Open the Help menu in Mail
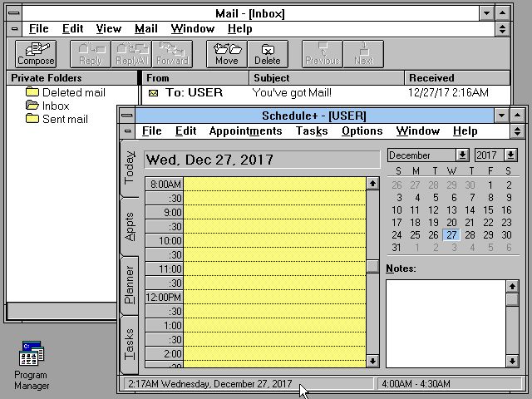 coord(239,29)
